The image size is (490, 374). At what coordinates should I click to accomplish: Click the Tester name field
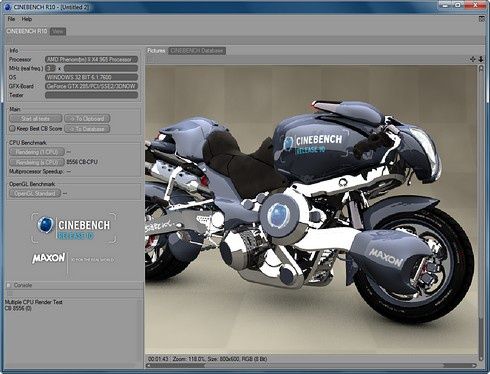point(91,95)
